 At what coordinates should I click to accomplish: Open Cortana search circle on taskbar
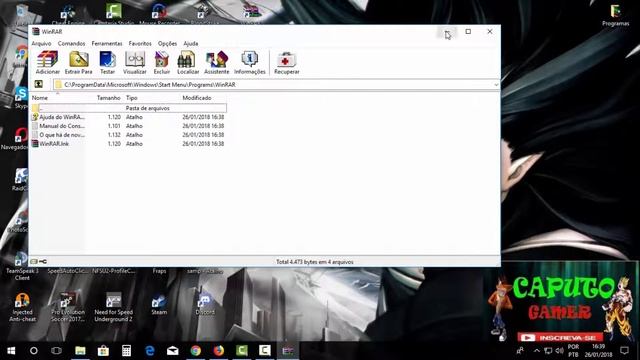(x=34, y=351)
